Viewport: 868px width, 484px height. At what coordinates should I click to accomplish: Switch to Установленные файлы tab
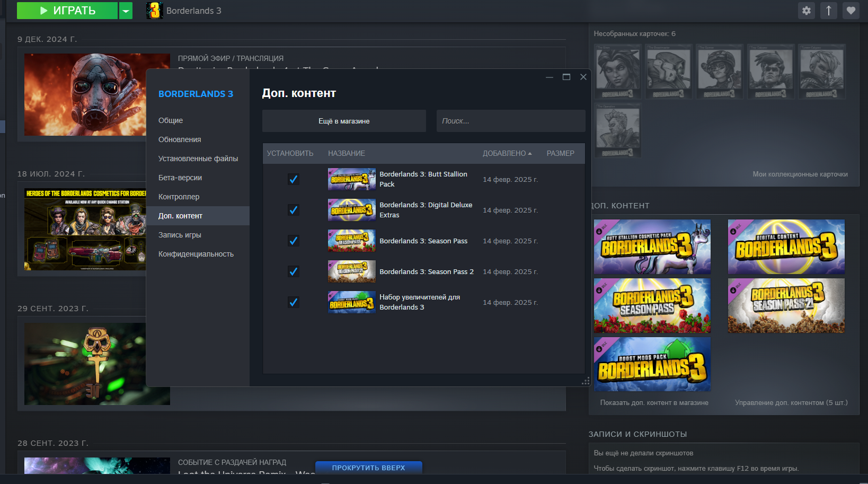198,159
